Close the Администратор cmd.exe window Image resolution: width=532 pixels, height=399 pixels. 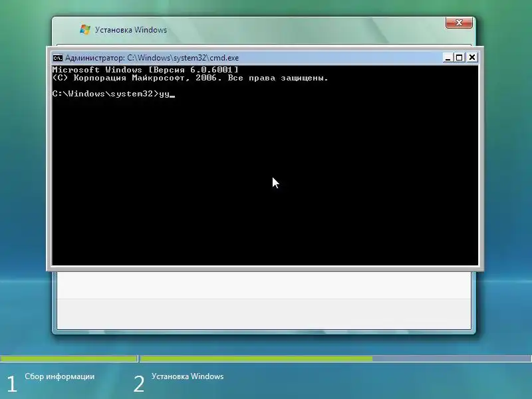coord(472,58)
